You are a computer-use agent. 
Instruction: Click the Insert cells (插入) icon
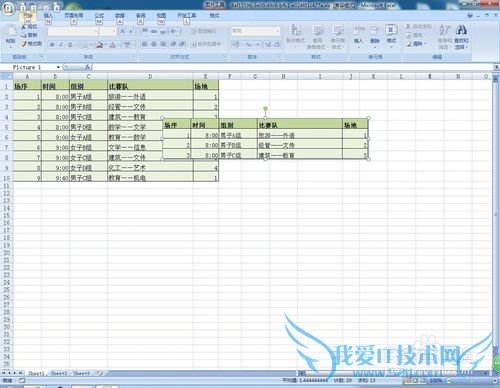coord(358,31)
